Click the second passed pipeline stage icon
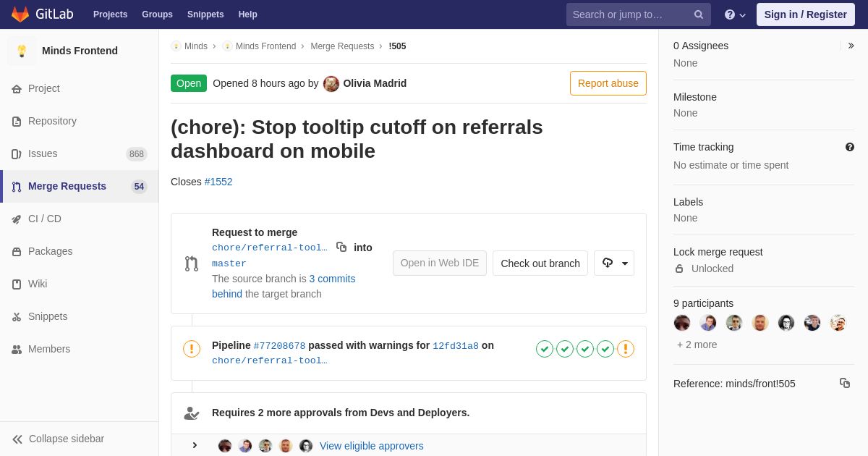Image resolution: width=868 pixels, height=456 pixels. pos(565,350)
